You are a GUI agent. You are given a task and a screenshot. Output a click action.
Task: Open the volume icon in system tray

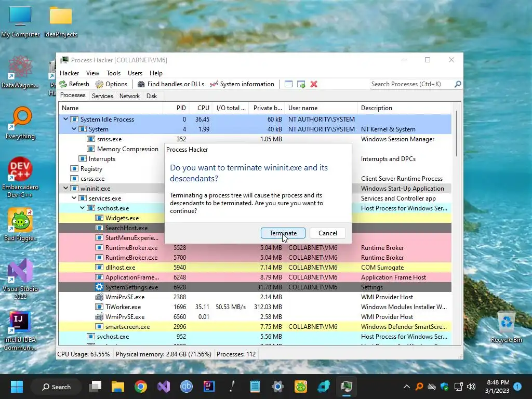[471, 387]
